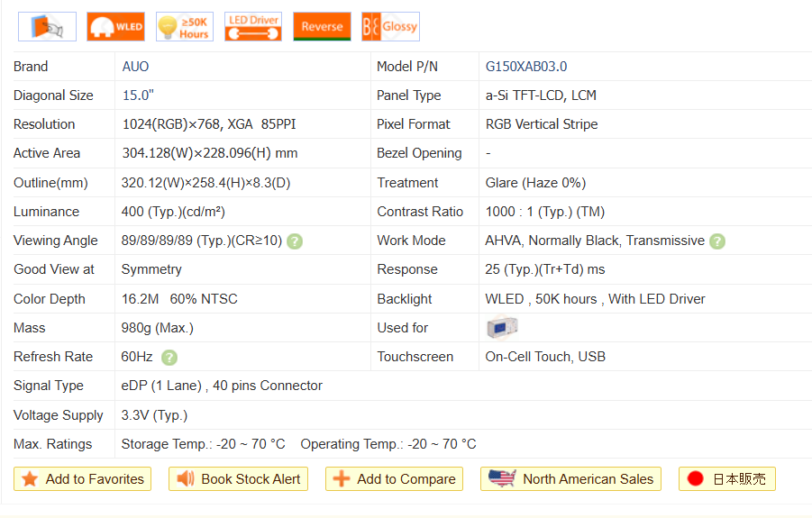Image resolution: width=812 pixels, height=518 pixels.
Task: Add this panel to Favorites
Action: pyautogui.click(x=83, y=479)
